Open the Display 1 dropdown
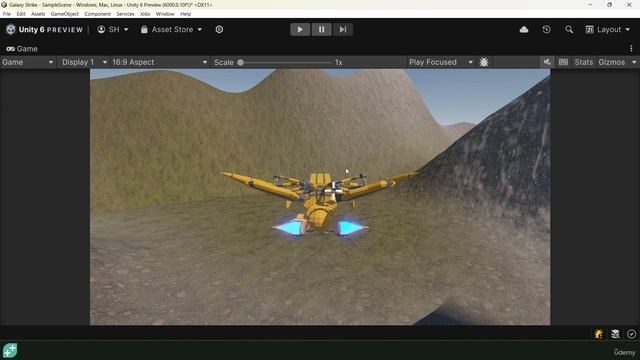640x360 pixels. 84,62
